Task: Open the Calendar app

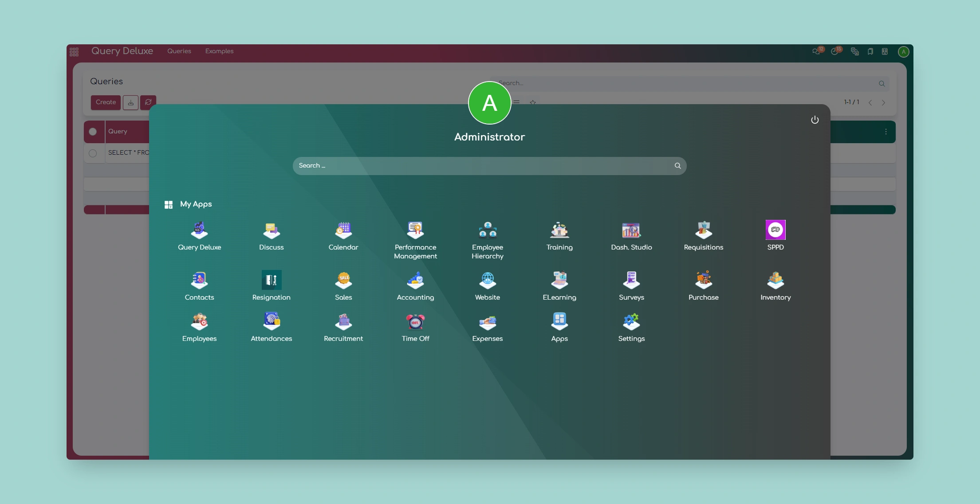Action: tap(343, 230)
